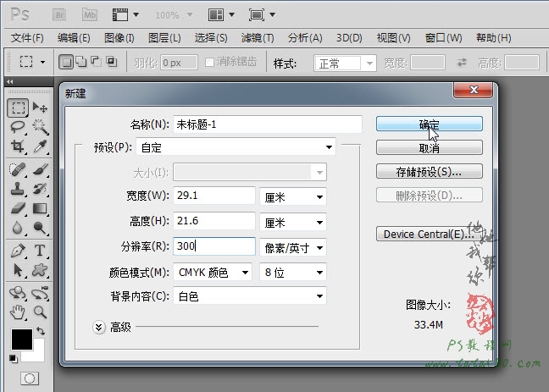The height and width of the screenshot is (392, 549).
Task: Select the Hand tool
Action: [18, 312]
